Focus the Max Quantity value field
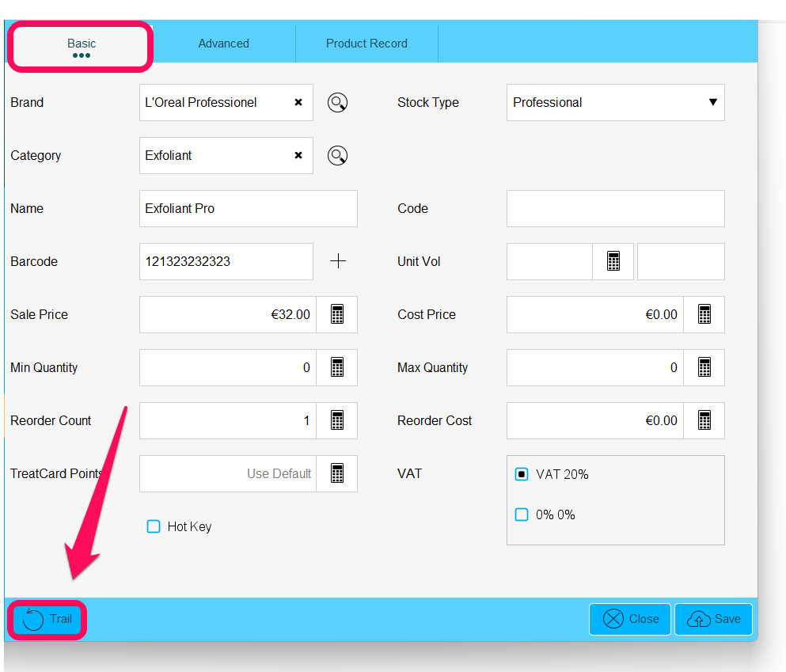The image size is (786, 672). click(595, 368)
